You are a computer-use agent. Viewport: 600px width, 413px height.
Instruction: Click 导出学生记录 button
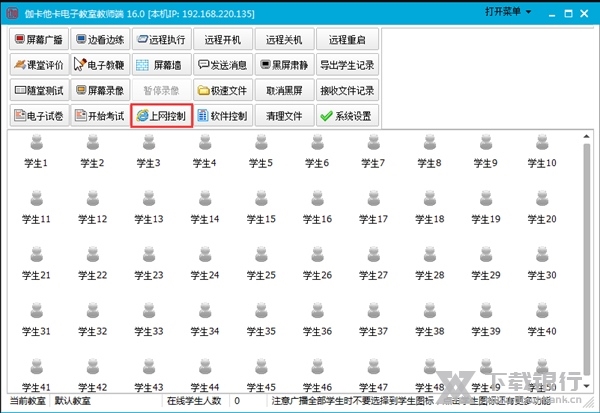pyautogui.click(x=347, y=65)
